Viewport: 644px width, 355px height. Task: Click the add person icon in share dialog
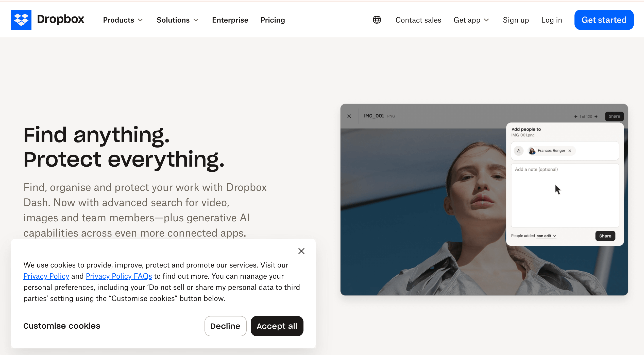click(519, 151)
